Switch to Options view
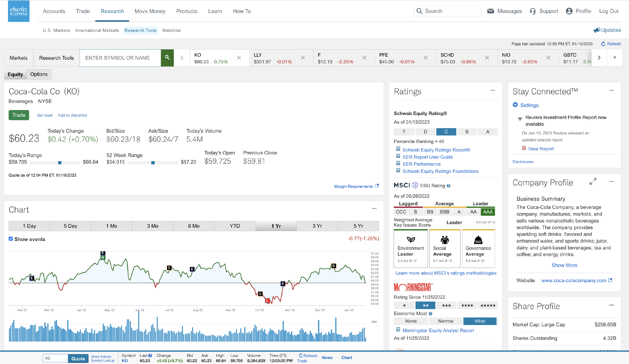 click(39, 74)
